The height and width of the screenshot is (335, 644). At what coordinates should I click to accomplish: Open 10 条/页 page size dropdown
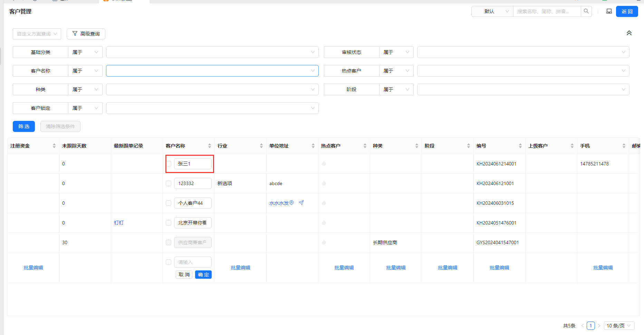coord(619,326)
